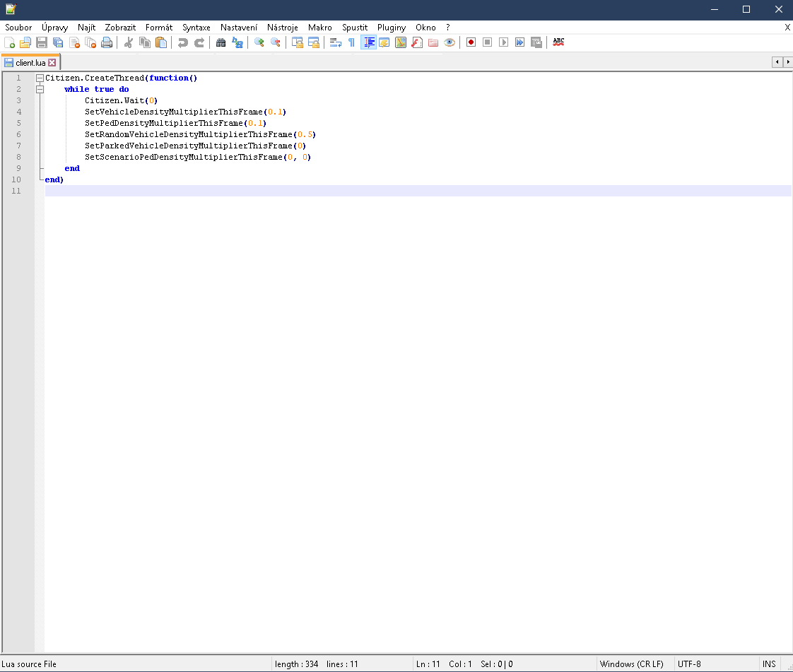Open Find with the binoculars icon
Screen dimensions: 793x672
pyautogui.click(x=221, y=42)
